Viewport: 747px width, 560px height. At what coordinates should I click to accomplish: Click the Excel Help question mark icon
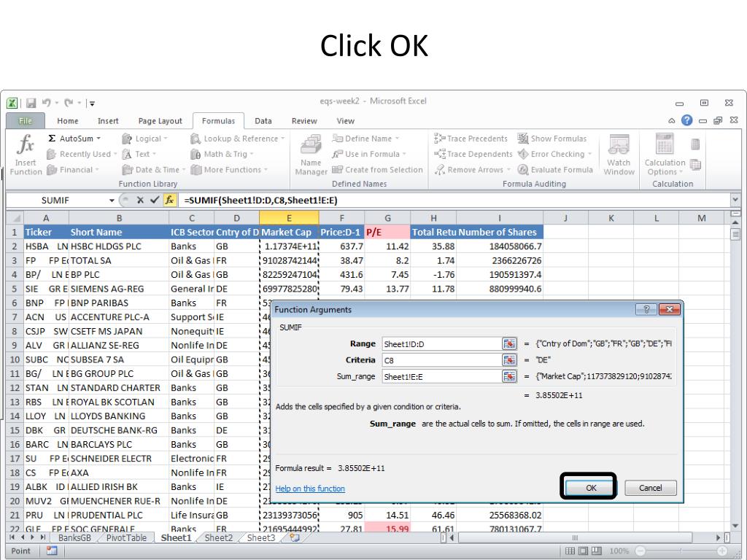click(686, 120)
